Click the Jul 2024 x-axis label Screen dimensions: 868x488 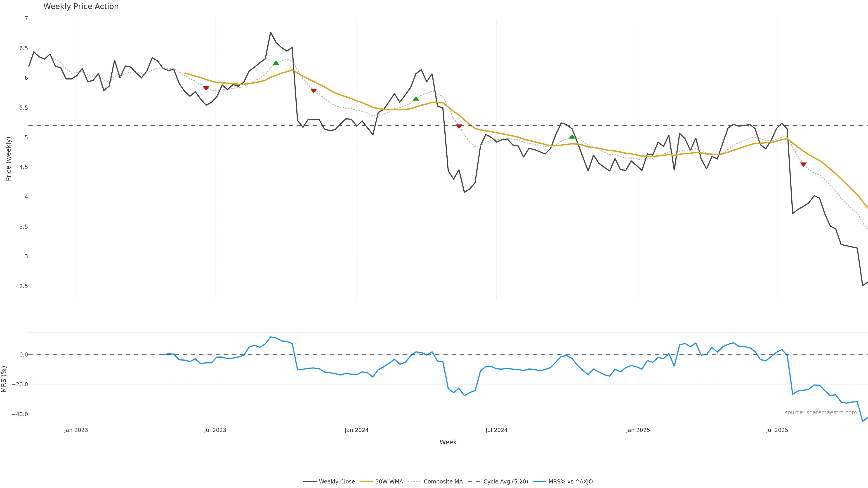pos(496,430)
